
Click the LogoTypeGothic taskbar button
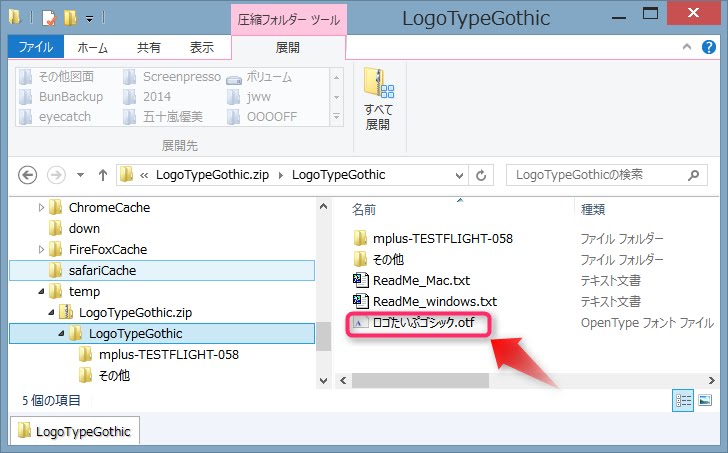point(75,431)
